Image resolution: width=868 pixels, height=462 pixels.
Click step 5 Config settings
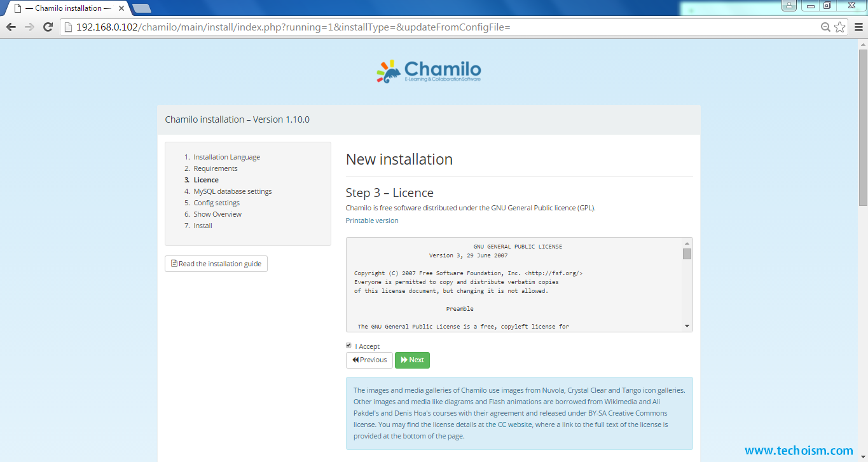(x=217, y=203)
